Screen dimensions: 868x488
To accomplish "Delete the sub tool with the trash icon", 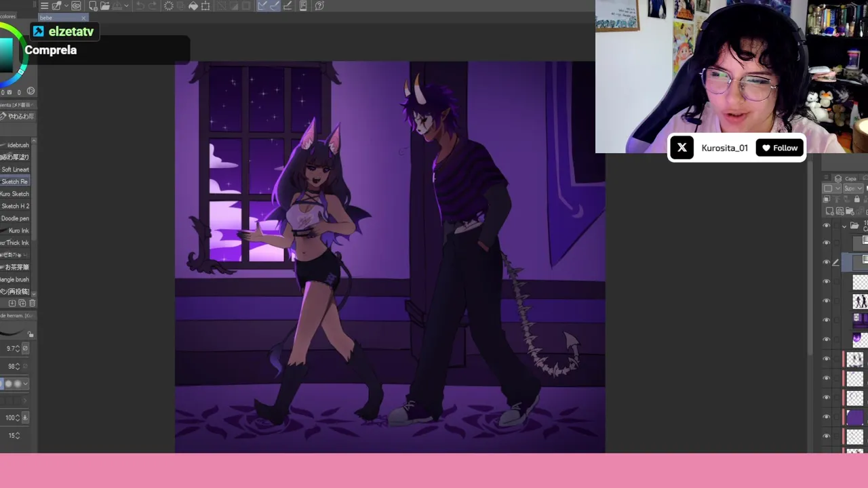I will pyautogui.click(x=33, y=303).
